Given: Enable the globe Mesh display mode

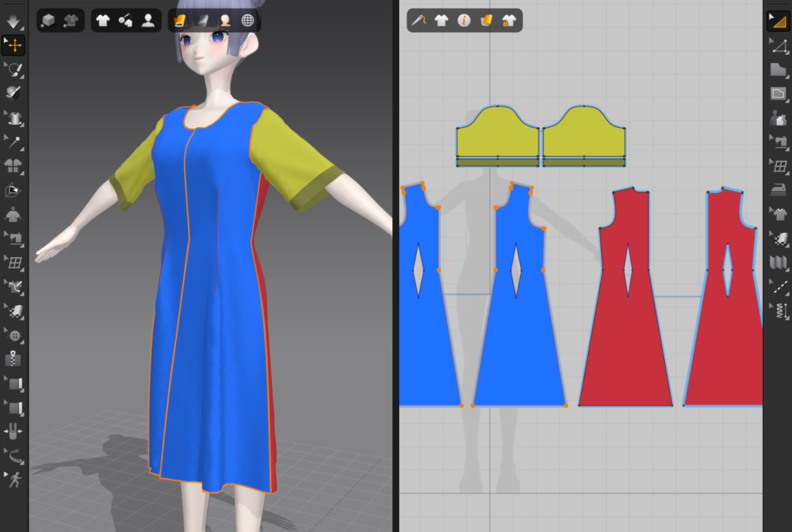Looking at the screenshot, I should (x=247, y=21).
